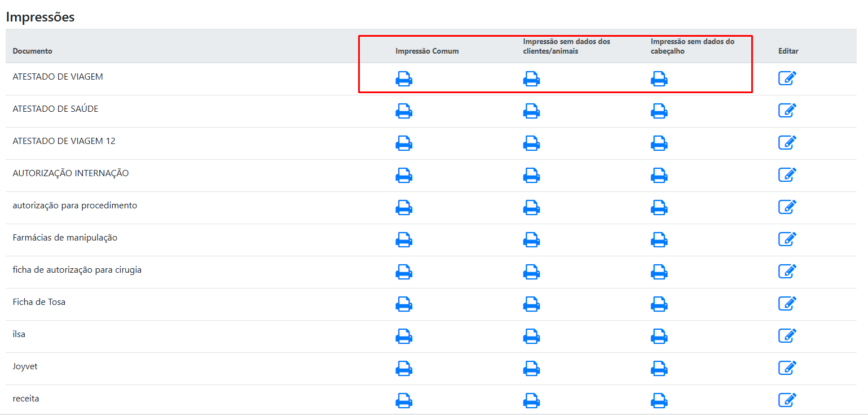Print Ficha de Tosa without header data

click(x=659, y=304)
